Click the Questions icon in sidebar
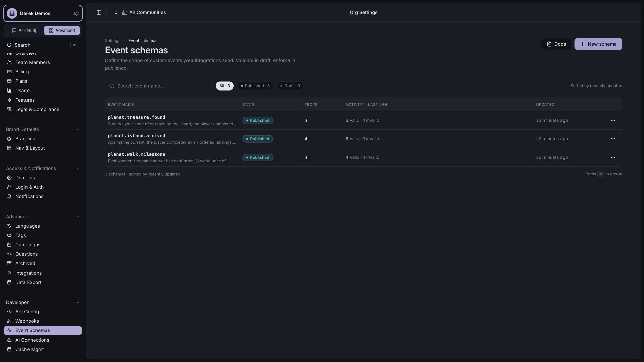 (9, 254)
